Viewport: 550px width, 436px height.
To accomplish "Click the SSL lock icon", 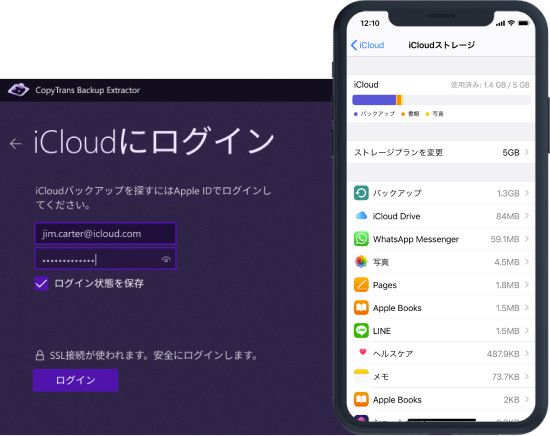I will (x=40, y=355).
